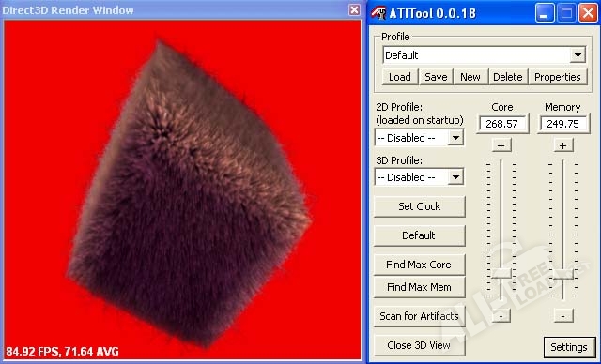Image resolution: width=601 pixels, height=364 pixels.
Task: Click the Core clock slider thumb
Action: [x=501, y=273]
